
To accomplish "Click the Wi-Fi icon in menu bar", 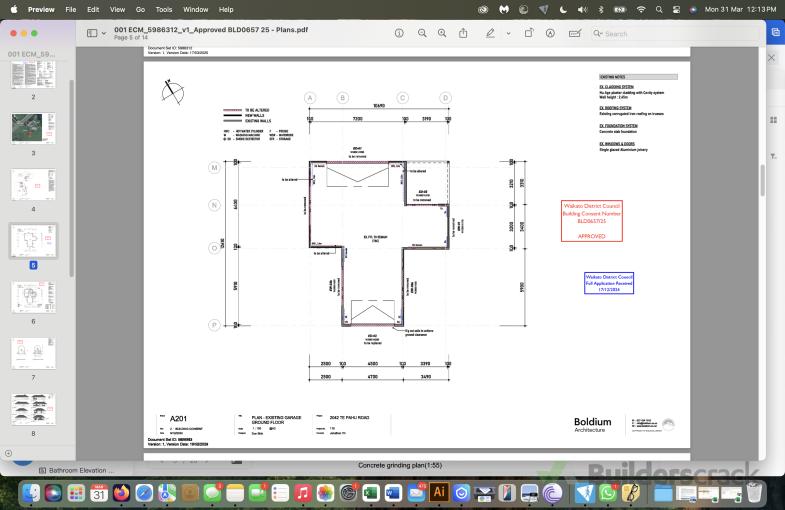I will tap(641, 9).
